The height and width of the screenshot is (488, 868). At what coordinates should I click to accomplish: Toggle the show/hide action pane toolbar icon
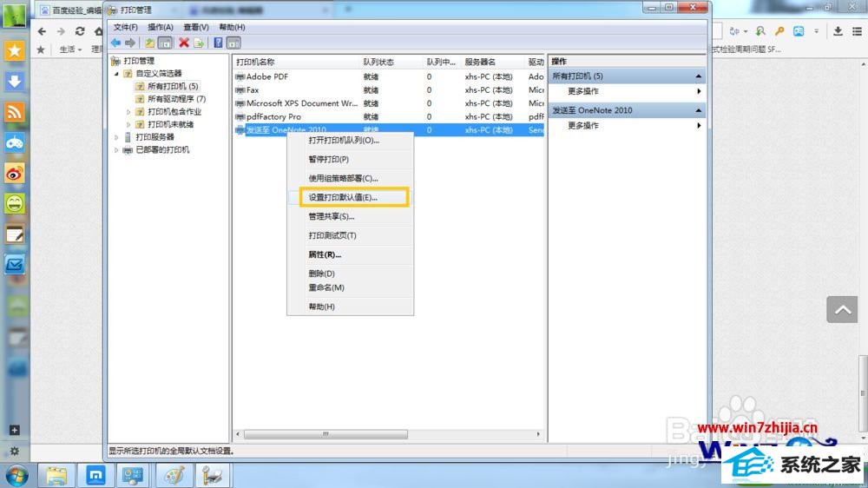pos(233,43)
